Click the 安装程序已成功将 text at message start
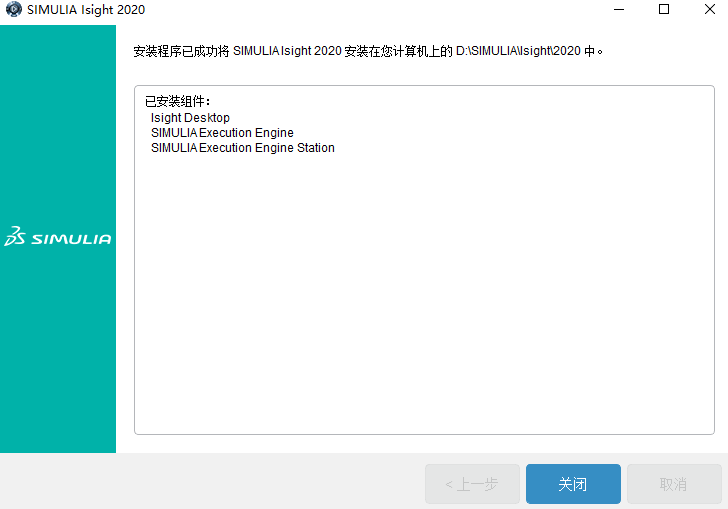 pyautogui.click(x=180, y=51)
